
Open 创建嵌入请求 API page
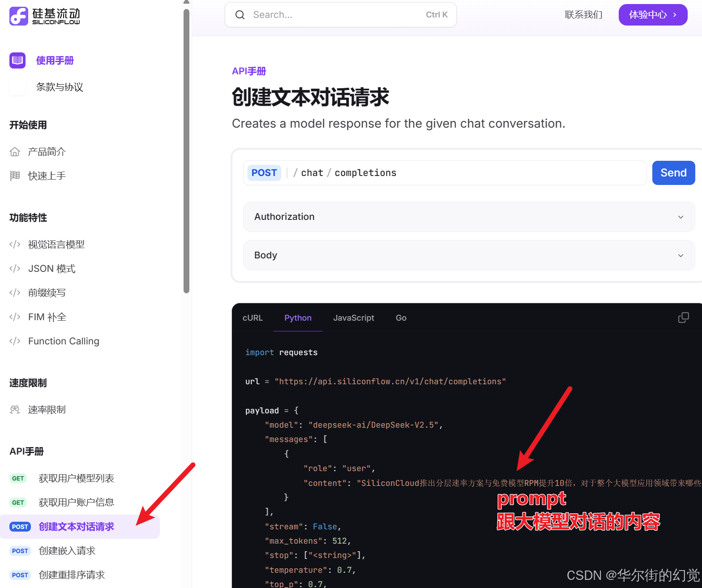[67, 551]
